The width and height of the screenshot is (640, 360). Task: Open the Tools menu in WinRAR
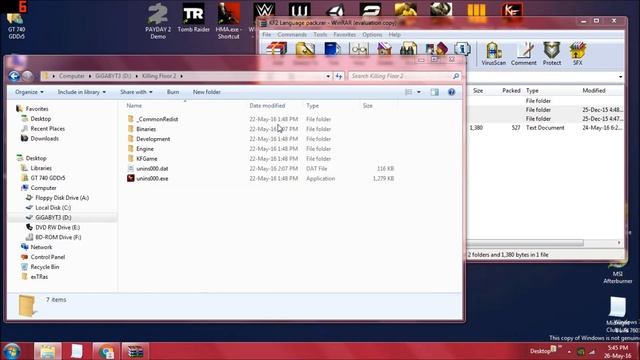pyautogui.click(x=320, y=35)
